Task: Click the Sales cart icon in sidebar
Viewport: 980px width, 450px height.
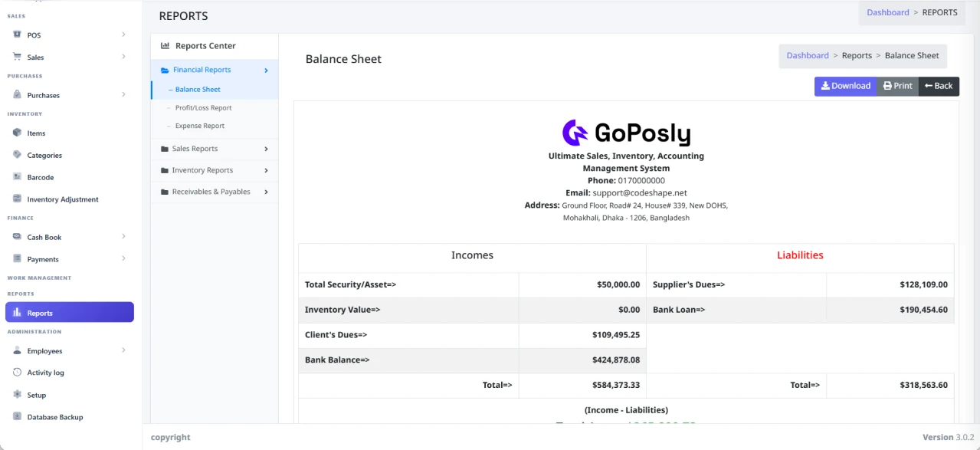Action: coord(17,57)
